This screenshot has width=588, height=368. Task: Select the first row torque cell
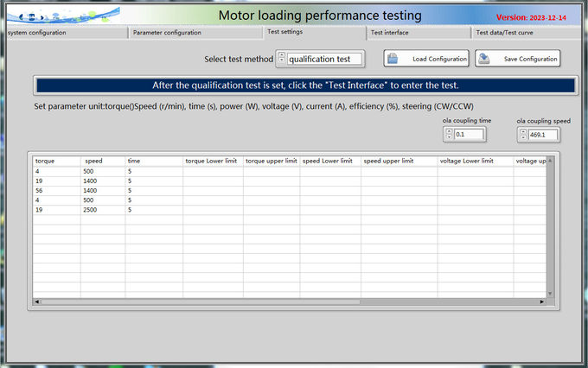click(x=56, y=171)
